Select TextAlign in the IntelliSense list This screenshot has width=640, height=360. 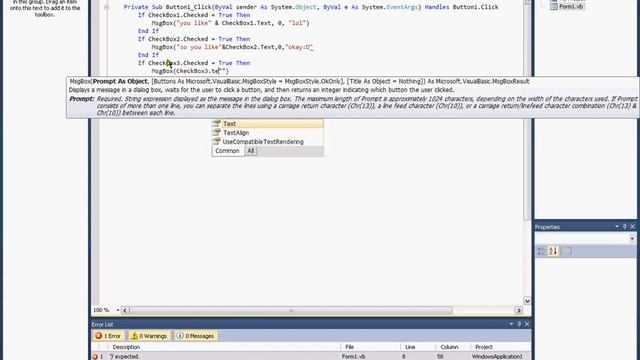click(267, 133)
